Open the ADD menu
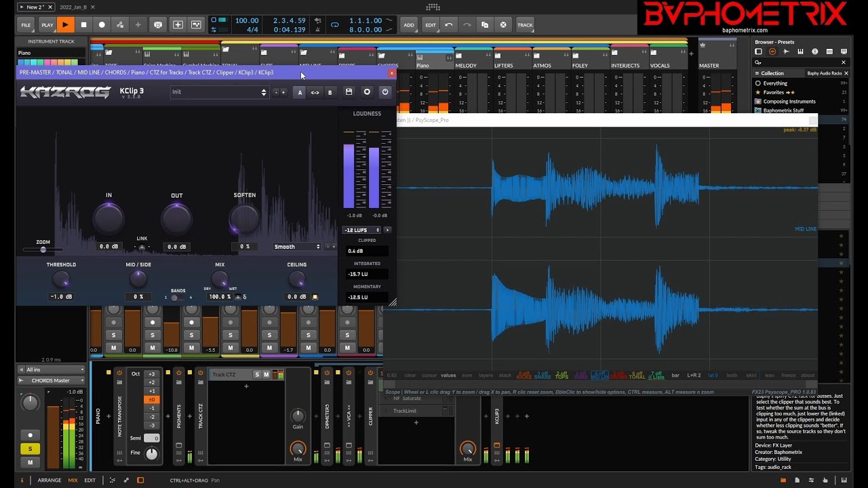The image size is (868, 488). [409, 25]
